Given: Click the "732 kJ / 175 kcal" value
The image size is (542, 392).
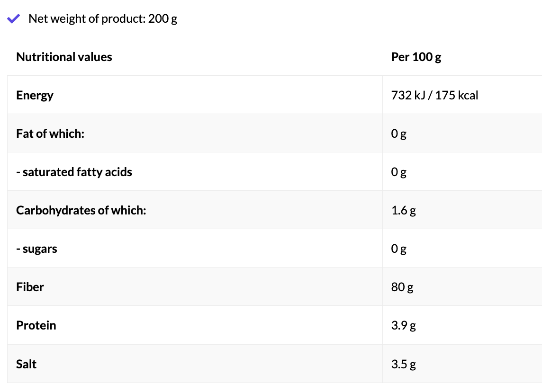Looking at the screenshot, I should point(434,95).
